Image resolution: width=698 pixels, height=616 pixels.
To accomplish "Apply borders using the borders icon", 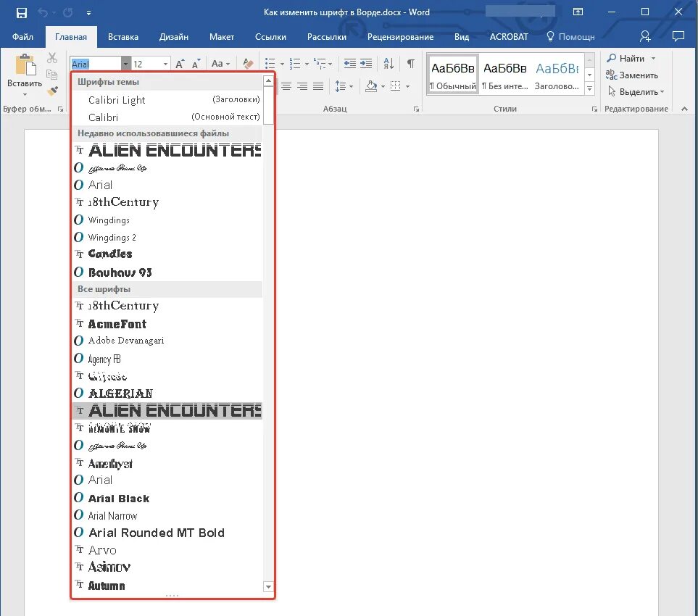I will 395,86.
